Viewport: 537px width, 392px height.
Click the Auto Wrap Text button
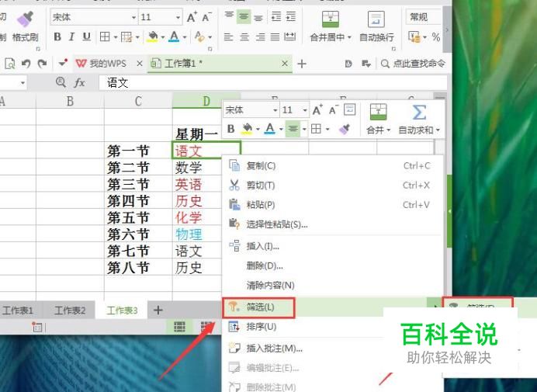point(376,26)
